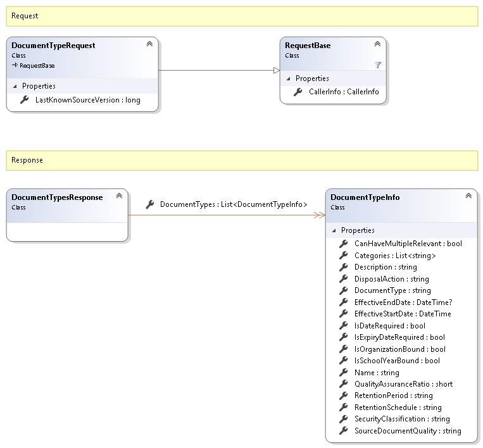Click wrench icon beside CanHaveMultipleRelevant property

344,244
